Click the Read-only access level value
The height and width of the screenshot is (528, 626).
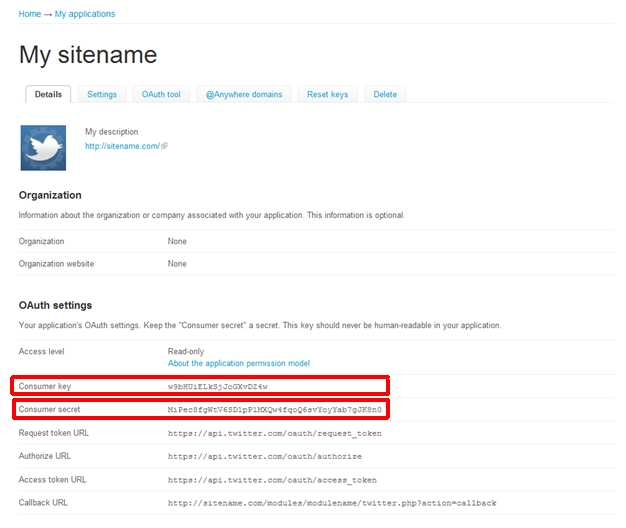(x=186, y=351)
